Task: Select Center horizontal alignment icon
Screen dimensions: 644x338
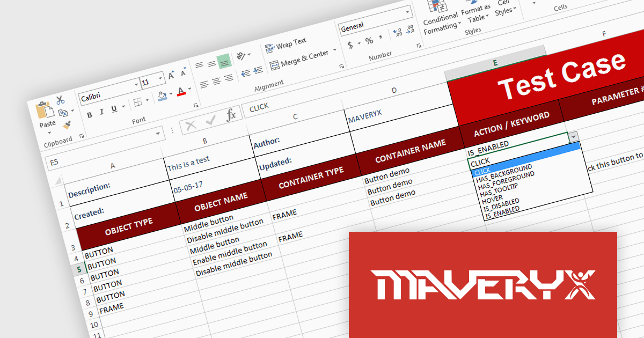Action: click(216, 81)
